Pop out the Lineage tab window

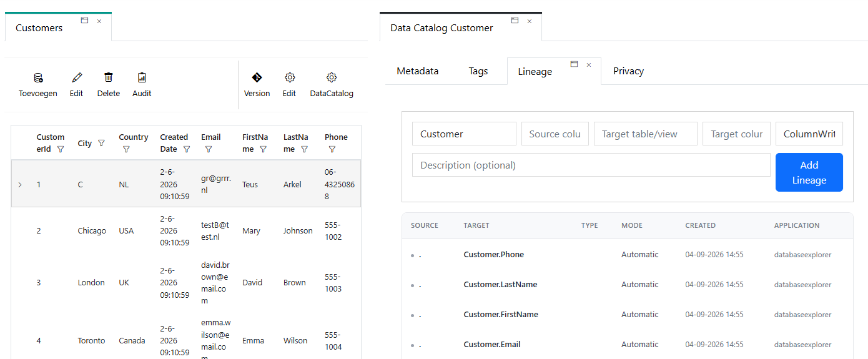pyautogui.click(x=574, y=64)
